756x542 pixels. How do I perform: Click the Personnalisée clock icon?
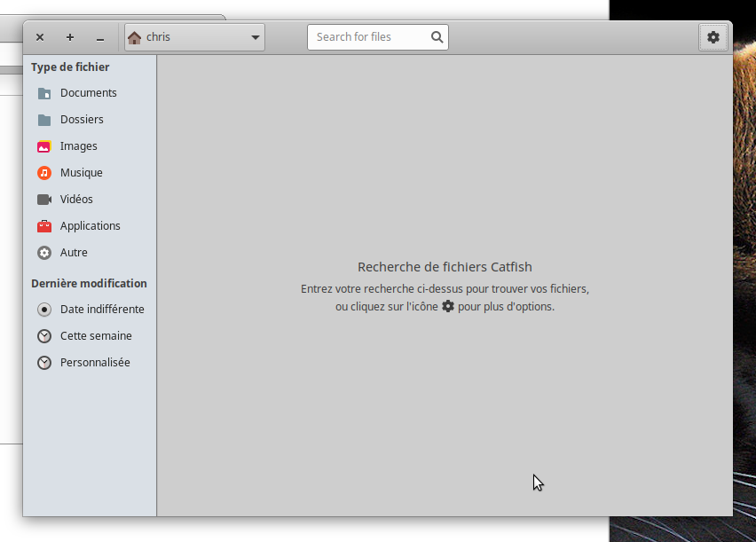point(44,363)
